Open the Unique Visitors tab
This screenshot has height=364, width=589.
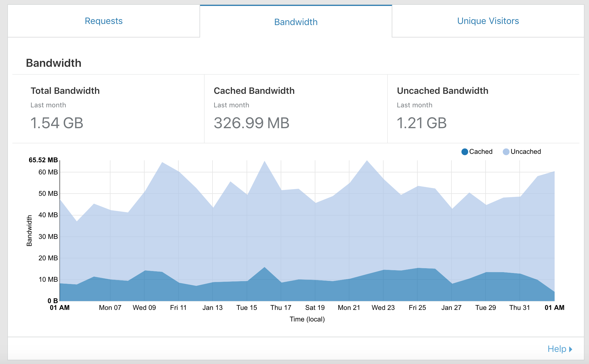pos(488,21)
